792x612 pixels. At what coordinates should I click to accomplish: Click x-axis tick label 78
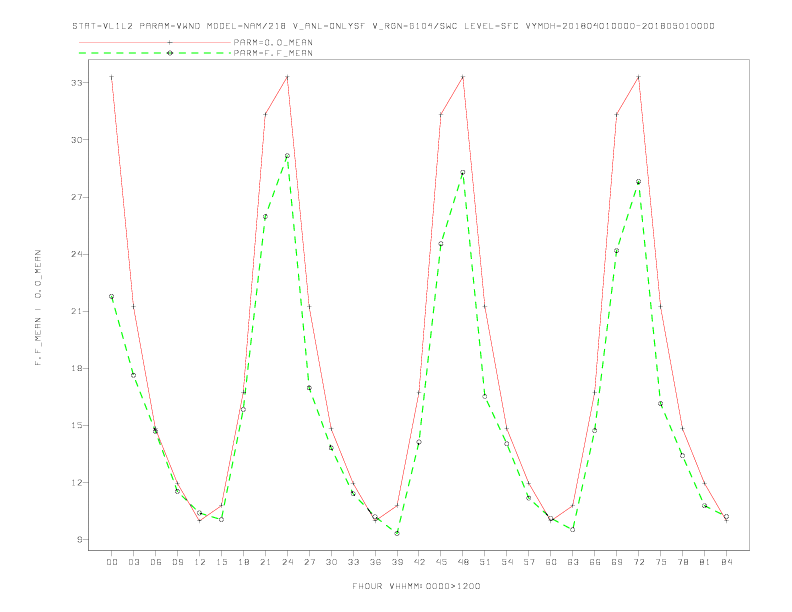[682, 562]
